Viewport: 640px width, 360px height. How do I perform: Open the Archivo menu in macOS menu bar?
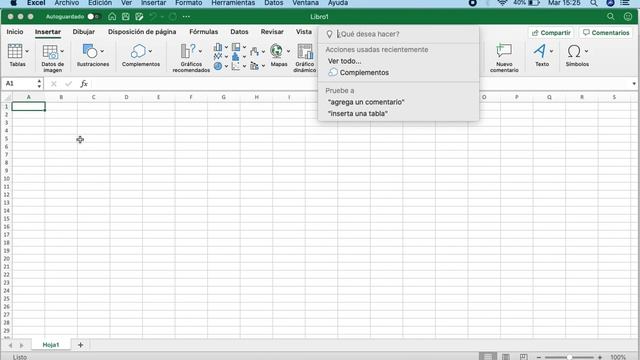67,3
